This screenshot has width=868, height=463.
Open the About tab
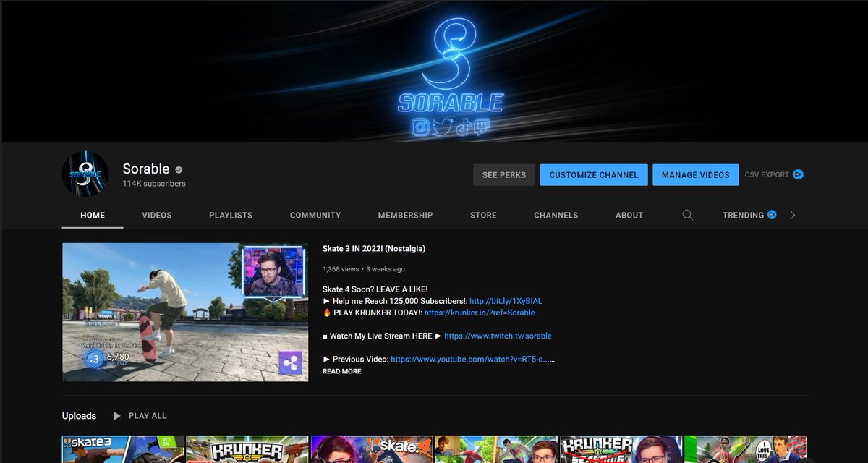coord(629,215)
